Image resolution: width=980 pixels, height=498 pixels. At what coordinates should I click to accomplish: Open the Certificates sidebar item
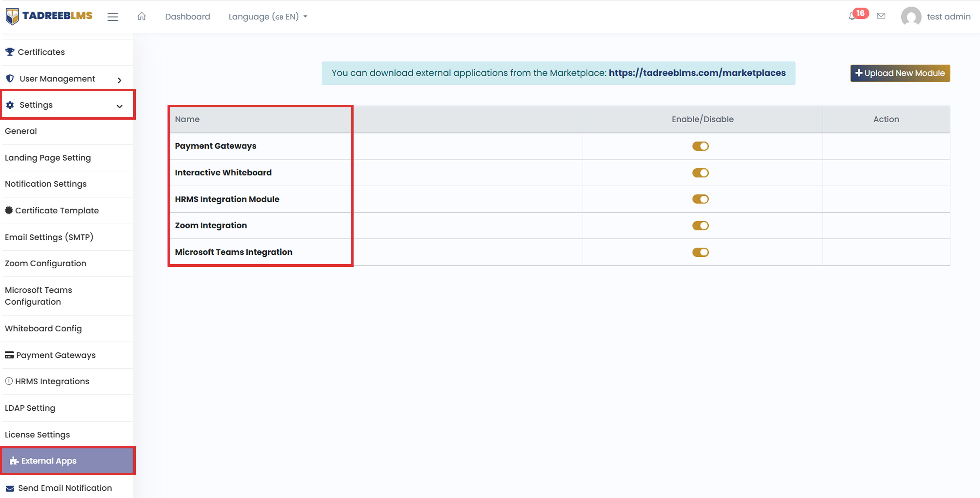pos(68,52)
